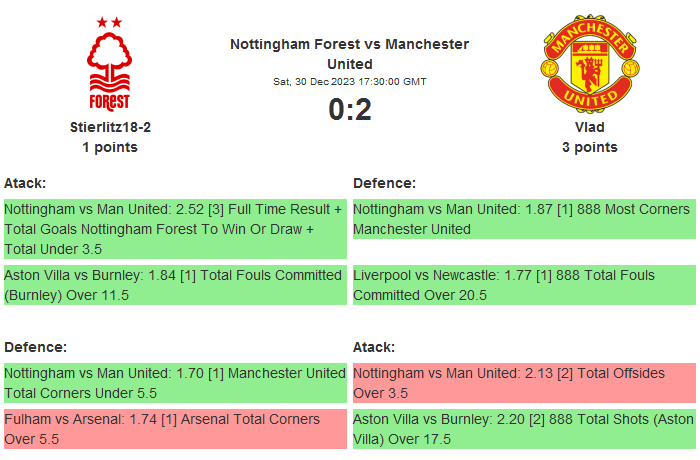Click the left top Atack heading
The width and height of the screenshot is (700, 460).
coord(25,183)
